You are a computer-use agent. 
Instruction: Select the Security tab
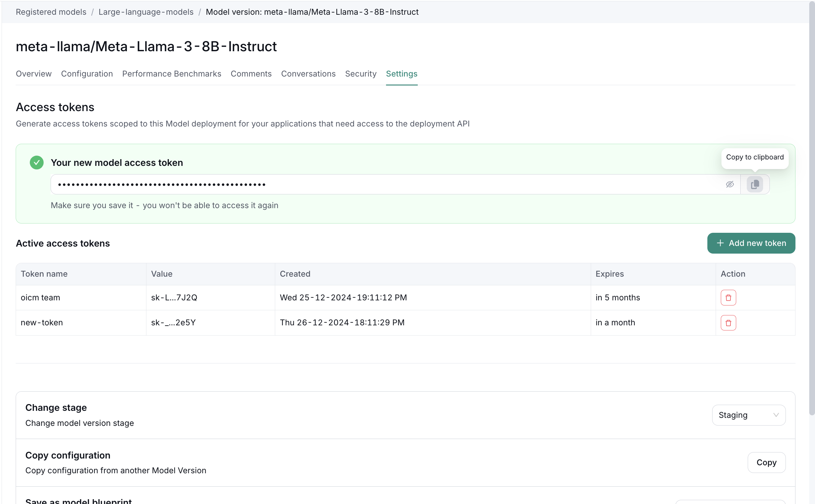[x=360, y=74]
